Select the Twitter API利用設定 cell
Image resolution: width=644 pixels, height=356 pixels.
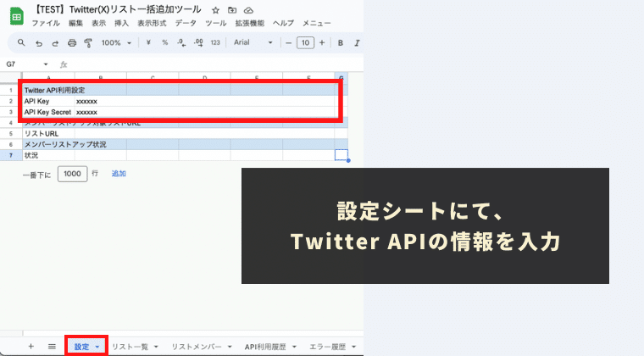[48, 91]
